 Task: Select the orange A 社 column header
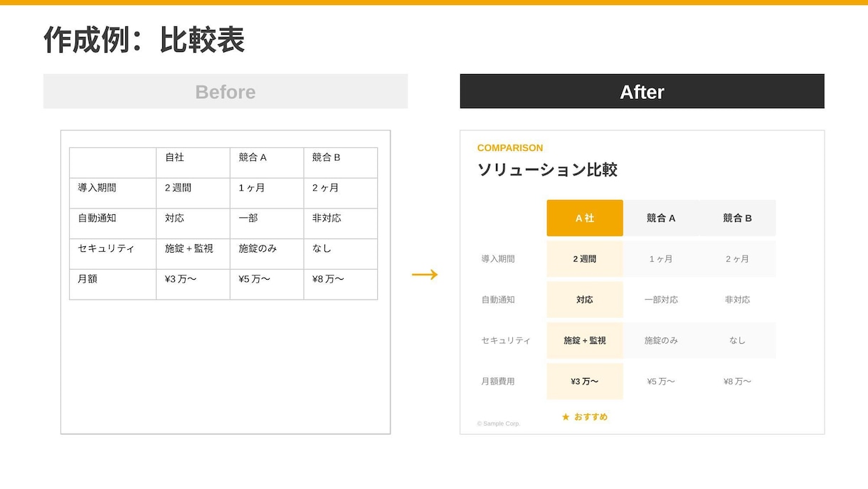coord(585,218)
